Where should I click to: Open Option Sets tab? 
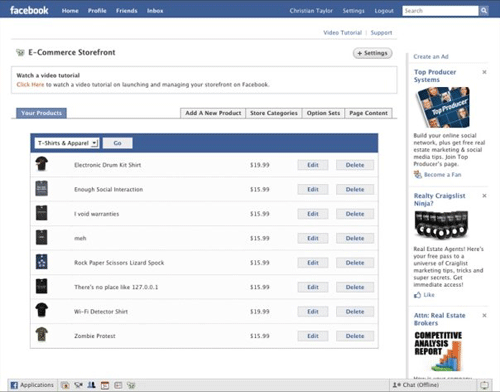[x=323, y=113]
